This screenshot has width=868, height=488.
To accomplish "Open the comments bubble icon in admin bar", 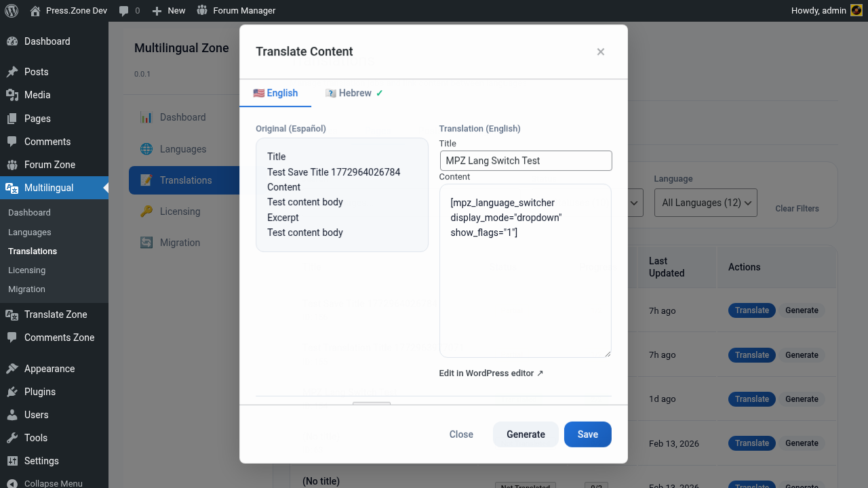I will coord(123,11).
